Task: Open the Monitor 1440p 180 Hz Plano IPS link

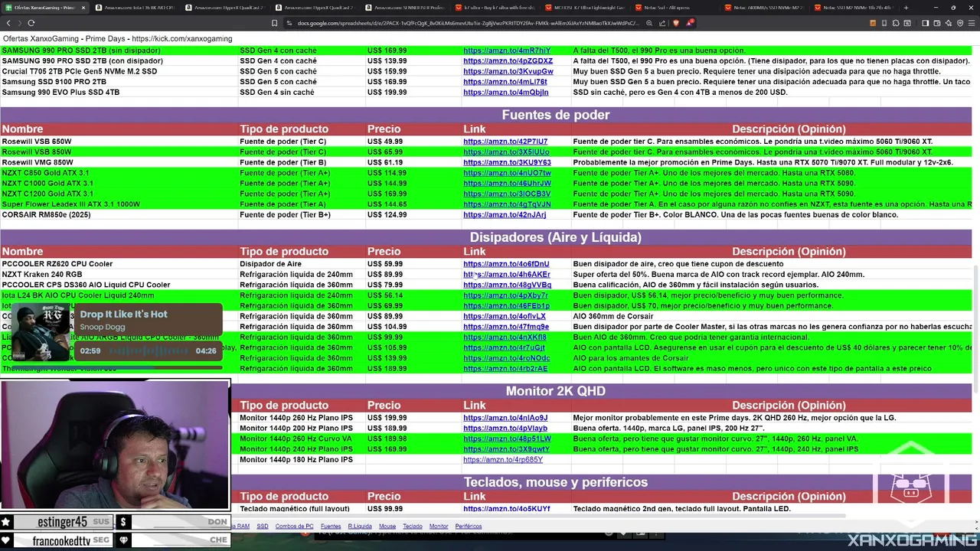Action: pyautogui.click(x=503, y=460)
